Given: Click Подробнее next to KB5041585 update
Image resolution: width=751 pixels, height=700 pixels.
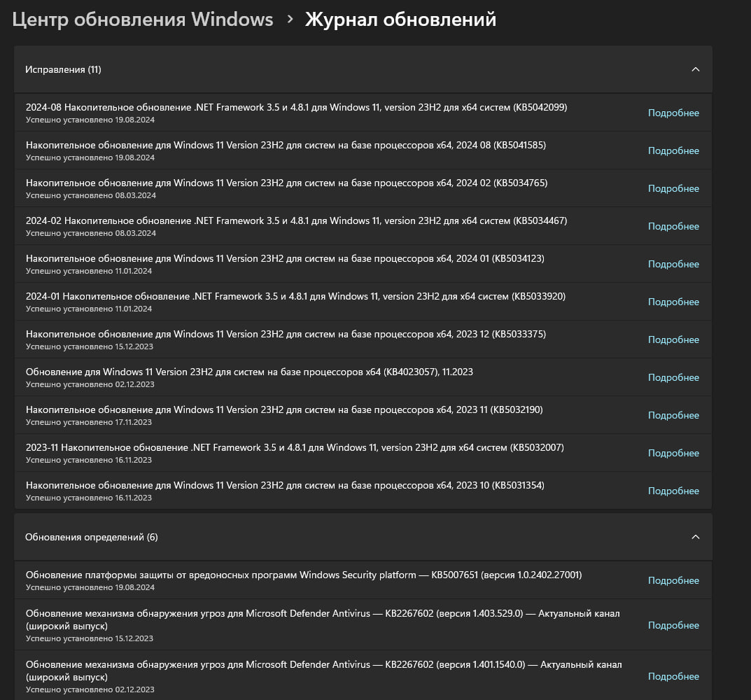Looking at the screenshot, I should (x=673, y=150).
